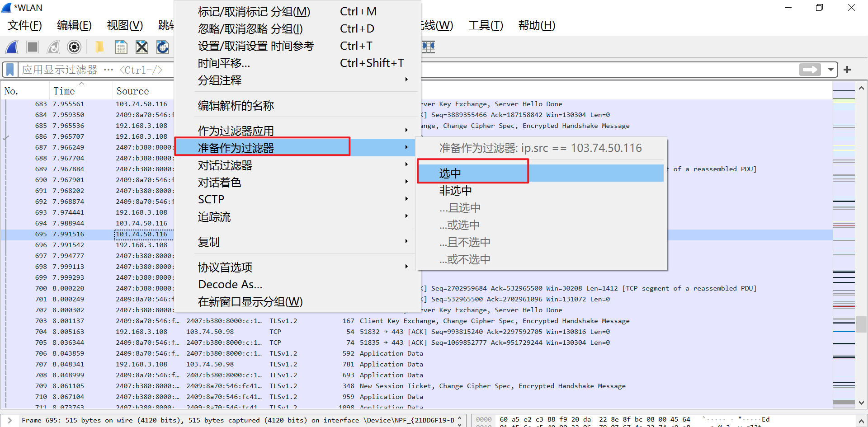Select packet 694 at time 7.988944
The image size is (868, 427).
tap(88, 223)
